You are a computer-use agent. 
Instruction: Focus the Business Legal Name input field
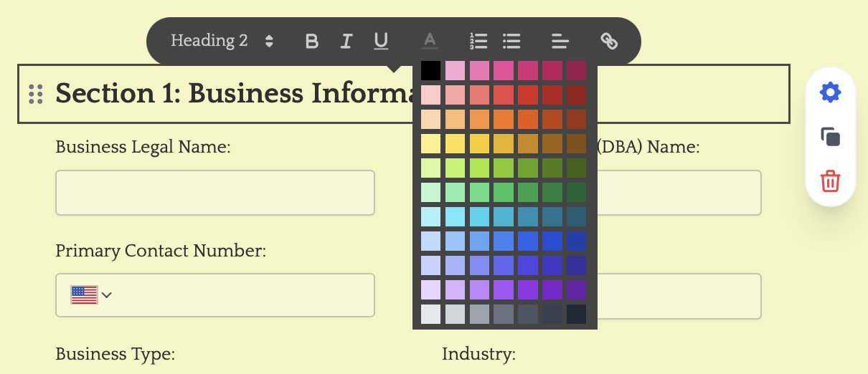point(215,193)
